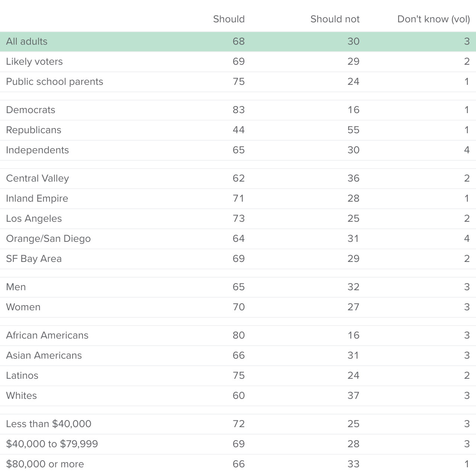
Task: Select the Inland Empire row label
Action: coord(37,198)
